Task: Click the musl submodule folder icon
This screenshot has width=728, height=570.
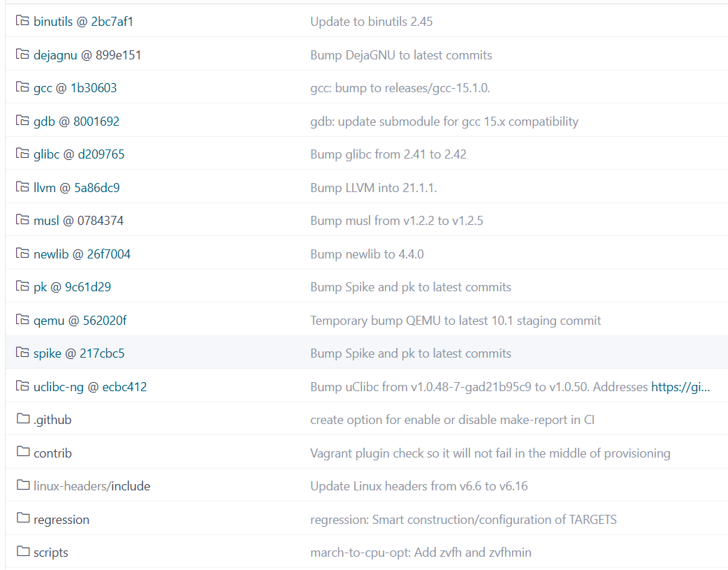Action: coord(22,219)
